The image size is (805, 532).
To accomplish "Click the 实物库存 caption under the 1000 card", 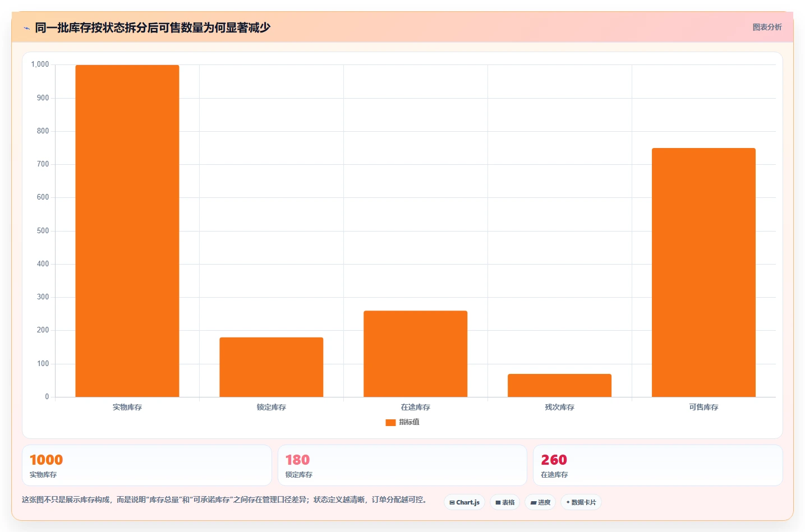I will (x=43, y=475).
